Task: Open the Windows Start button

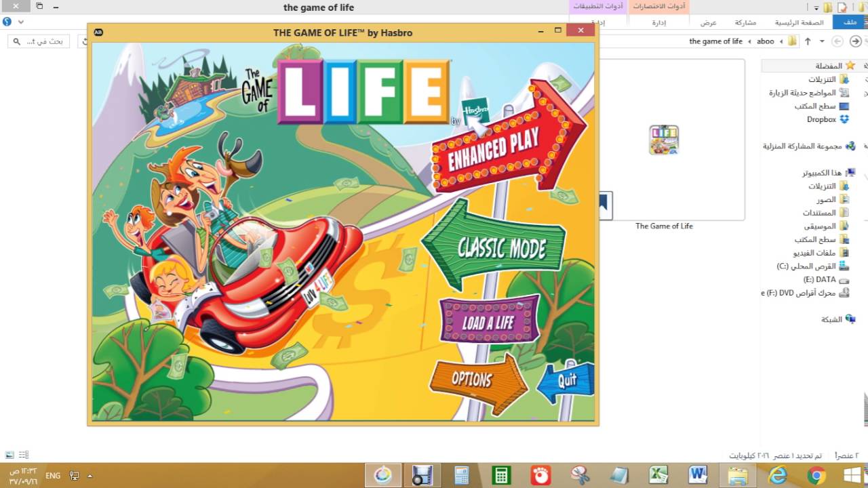Action: pyautogui.click(x=852, y=474)
